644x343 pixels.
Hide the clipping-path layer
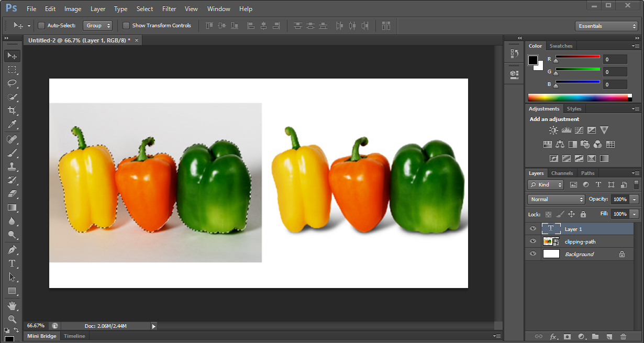coord(532,241)
